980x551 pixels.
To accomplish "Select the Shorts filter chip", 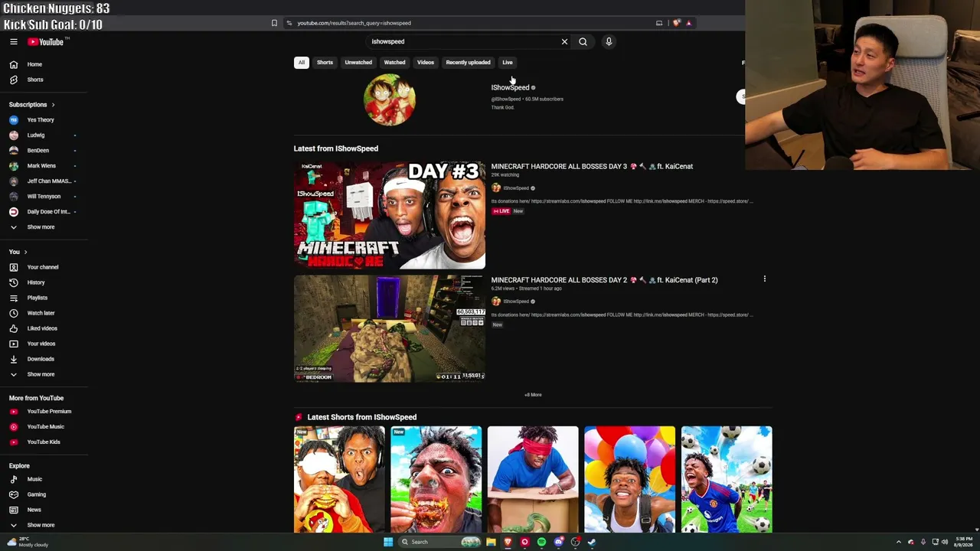I will pyautogui.click(x=325, y=63).
